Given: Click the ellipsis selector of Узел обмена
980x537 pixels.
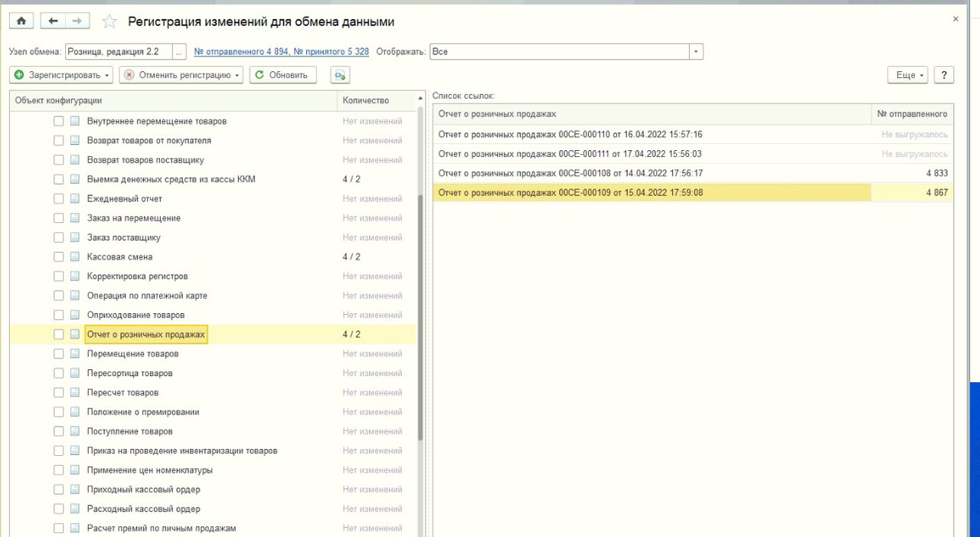Looking at the screenshot, I should pos(179,52).
